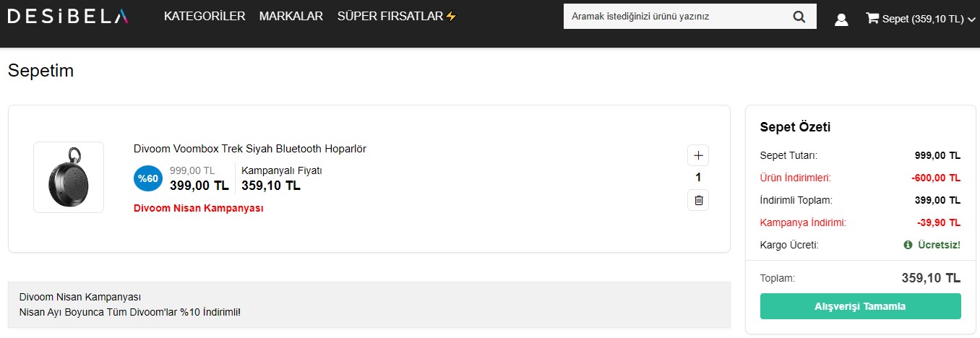Open the user account icon
Screen dimensions: 980x338
[841, 19]
